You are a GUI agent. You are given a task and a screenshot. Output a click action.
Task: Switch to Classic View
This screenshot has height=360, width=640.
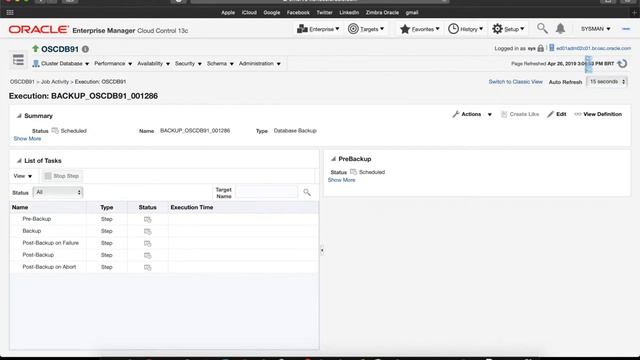516,82
